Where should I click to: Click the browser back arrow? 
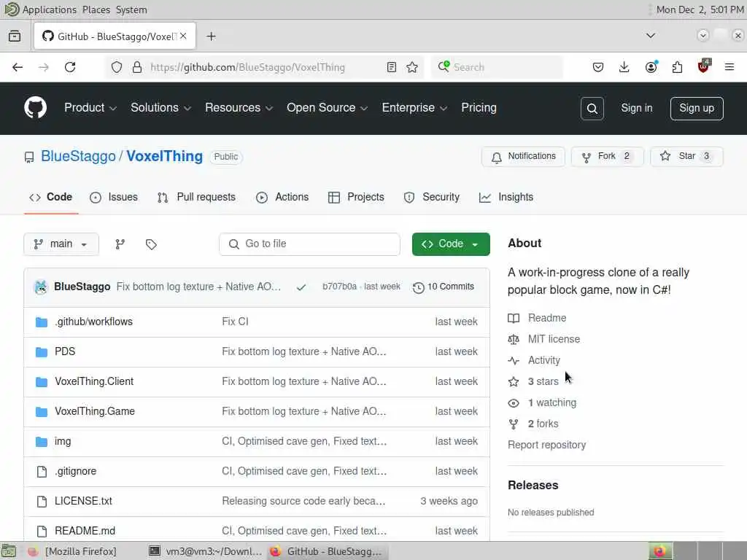coord(18,67)
